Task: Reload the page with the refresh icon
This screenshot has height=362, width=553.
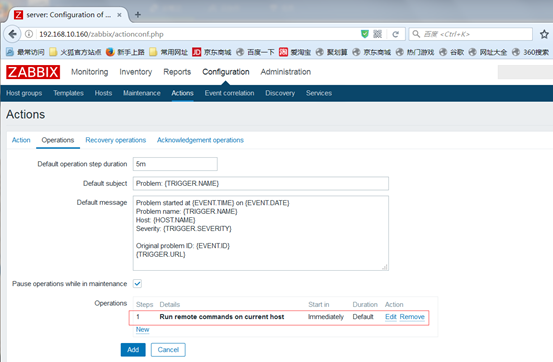Action: 395,34
